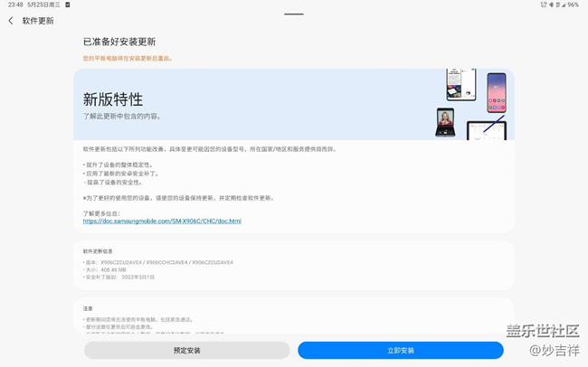Tap the clock time in status bar

point(14,5)
